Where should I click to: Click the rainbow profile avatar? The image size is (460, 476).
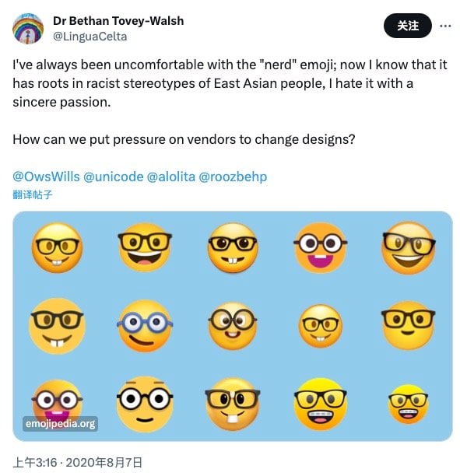[28, 29]
